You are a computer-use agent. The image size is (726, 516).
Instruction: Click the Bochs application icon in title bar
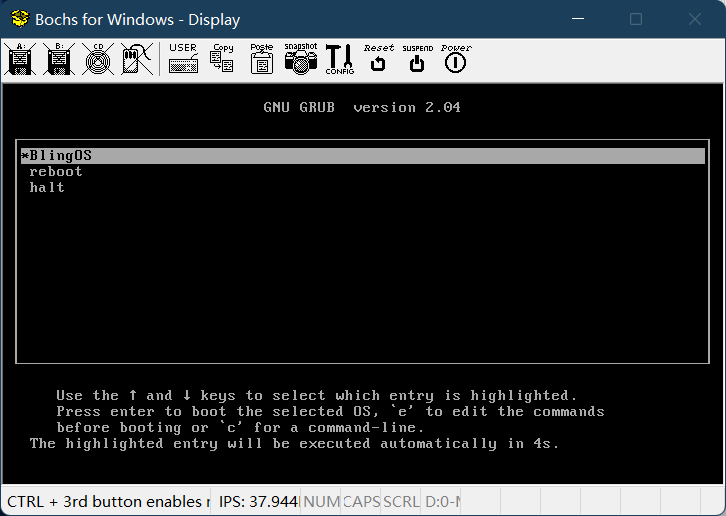[20, 19]
